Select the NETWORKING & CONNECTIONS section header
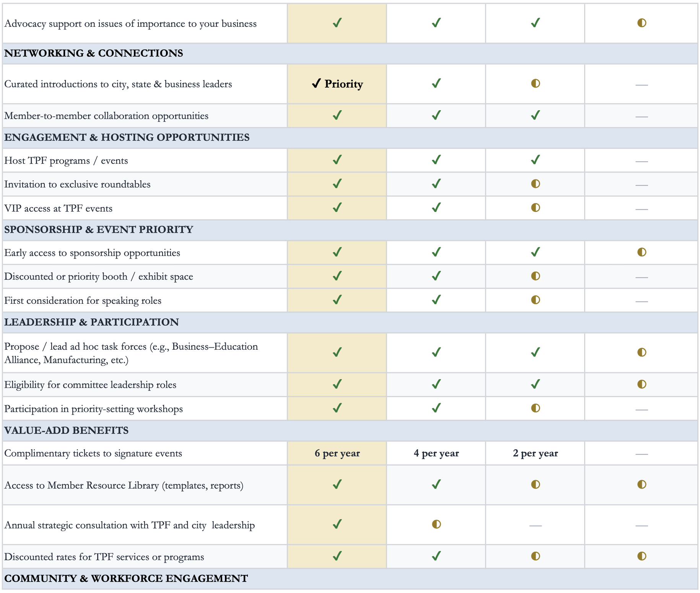This screenshot has height=593, width=700. pos(350,53)
